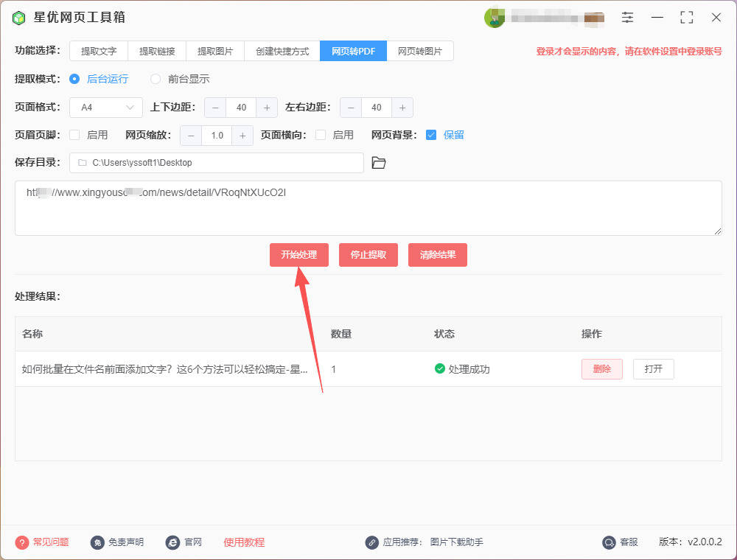Select the 网页转PDF tab
The width and height of the screenshot is (737, 560).
(354, 51)
